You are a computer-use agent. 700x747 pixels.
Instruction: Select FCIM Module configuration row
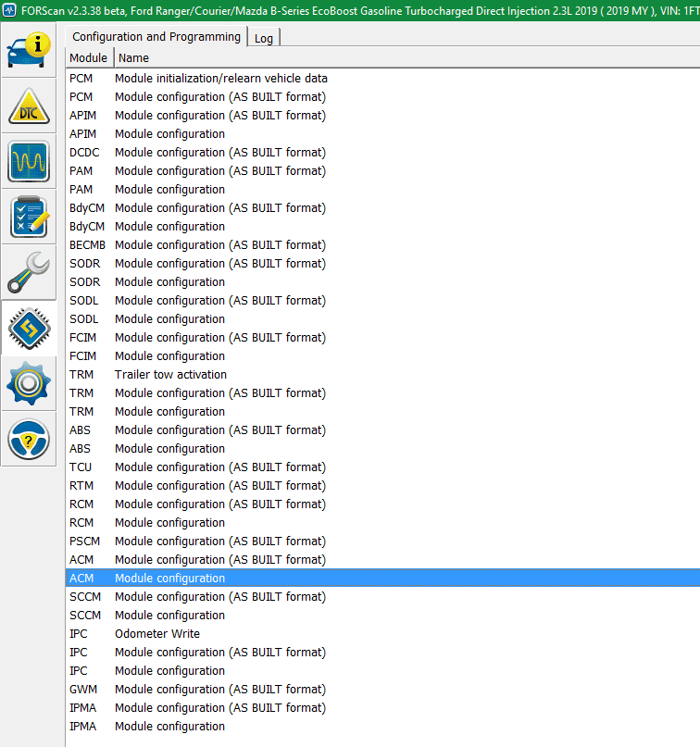tap(382, 355)
